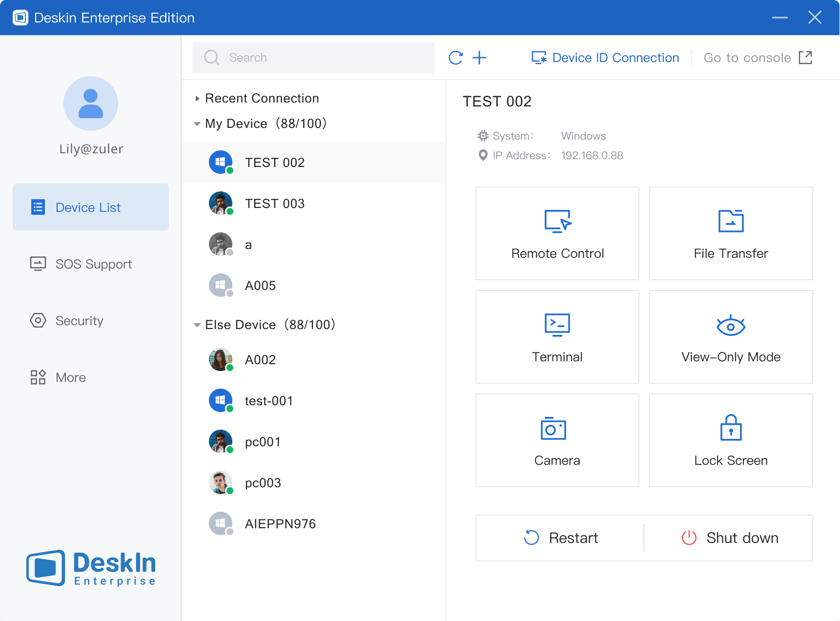Open Device ID Connection
Viewport: 840px width, 621px height.
click(605, 58)
